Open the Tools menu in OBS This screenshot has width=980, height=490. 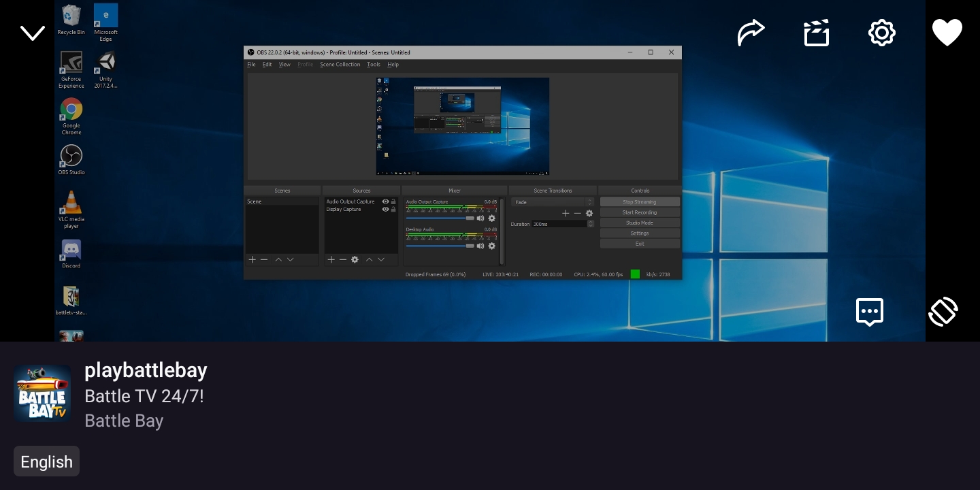coord(373,65)
